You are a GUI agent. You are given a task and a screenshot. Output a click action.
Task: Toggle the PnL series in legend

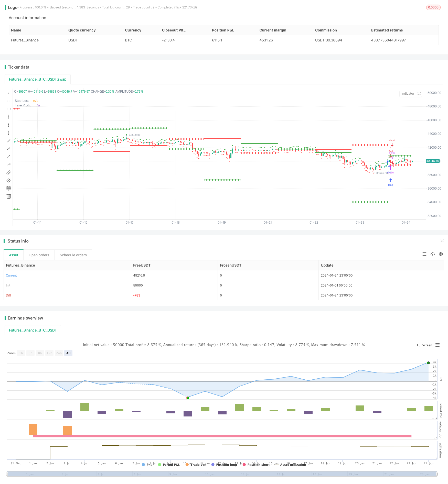[147, 465]
